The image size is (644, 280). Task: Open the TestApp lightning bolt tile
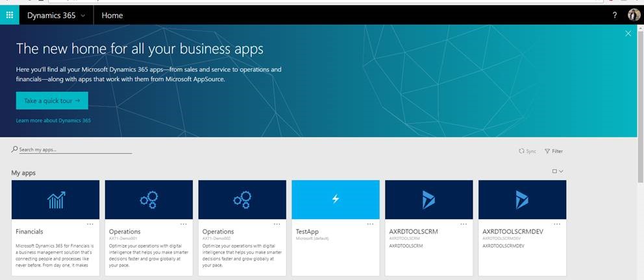point(336,200)
